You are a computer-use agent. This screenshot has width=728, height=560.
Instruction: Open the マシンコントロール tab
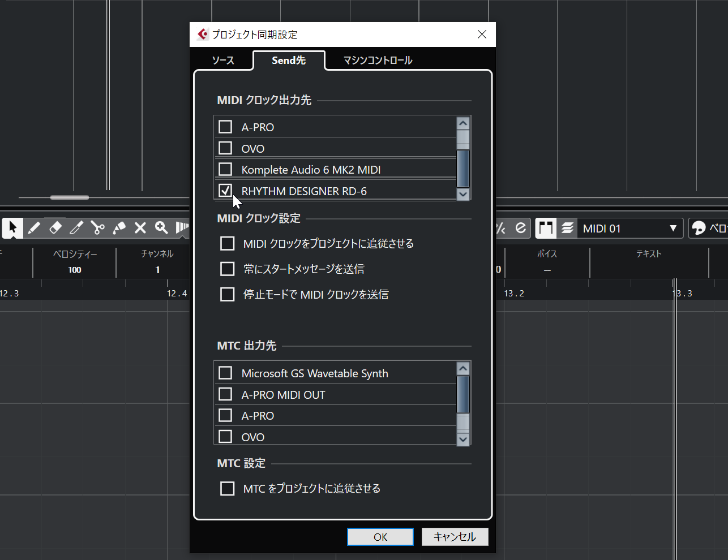[x=378, y=60]
